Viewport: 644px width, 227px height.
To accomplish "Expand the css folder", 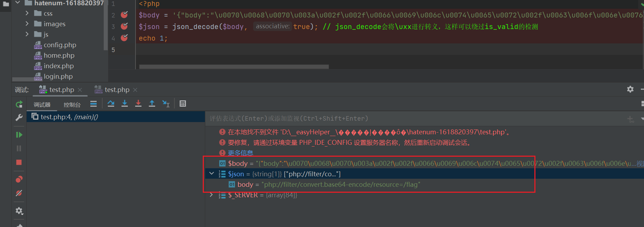I will (x=27, y=13).
